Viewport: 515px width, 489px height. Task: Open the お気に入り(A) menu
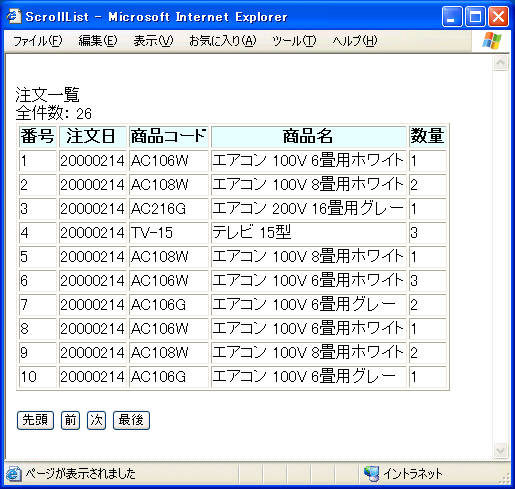pos(223,41)
